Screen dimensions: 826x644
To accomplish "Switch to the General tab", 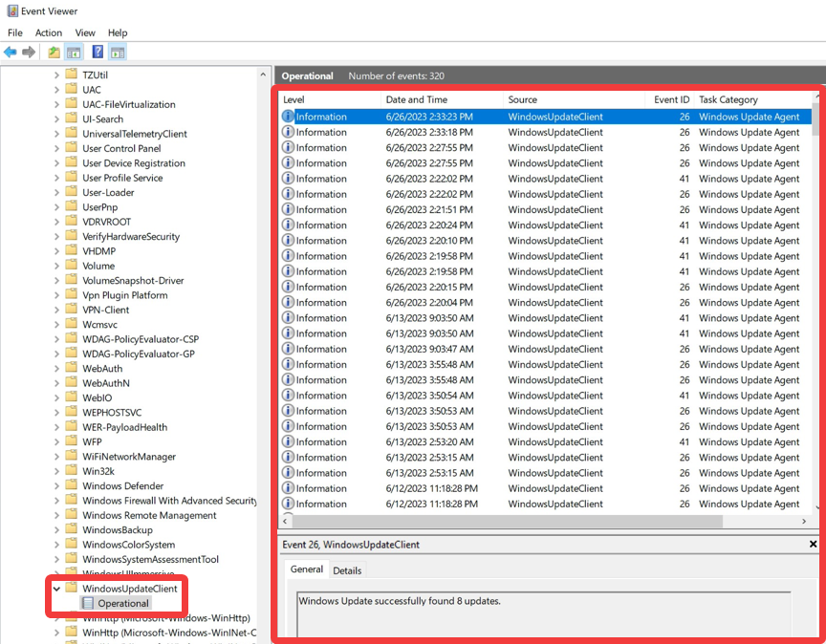I will point(307,569).
